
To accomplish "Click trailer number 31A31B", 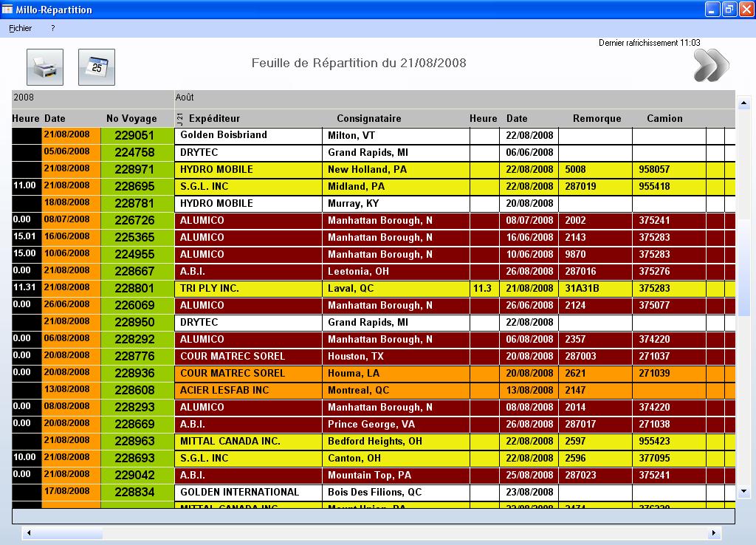I will tap(596, 289).
